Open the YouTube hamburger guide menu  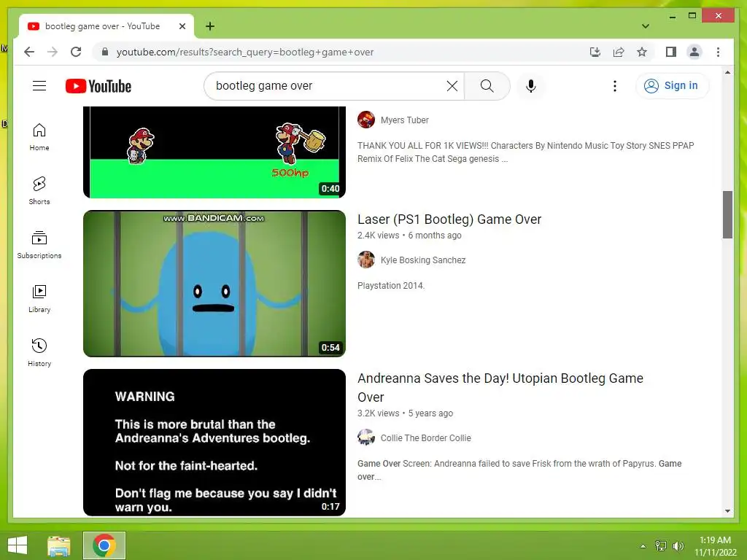[39, 86]
